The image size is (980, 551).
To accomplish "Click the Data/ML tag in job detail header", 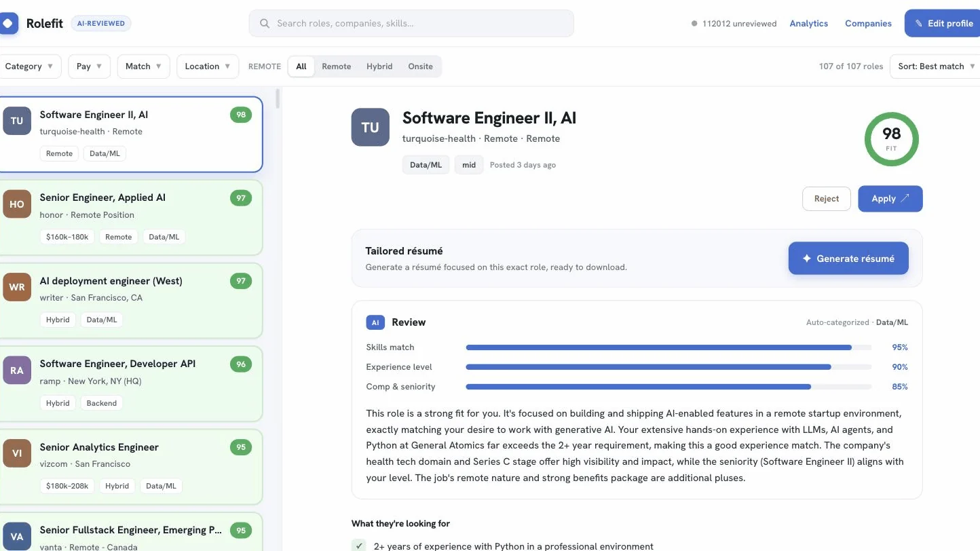I will pyautogui.click(x=426, y=165).
